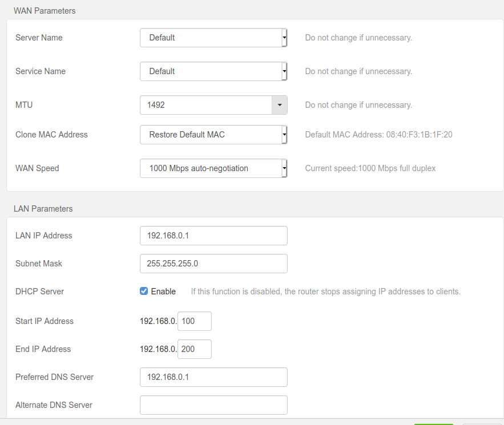Click the Subnet Mask field
The width and height of the screenshot is (504, 425).
coord(213,264)
